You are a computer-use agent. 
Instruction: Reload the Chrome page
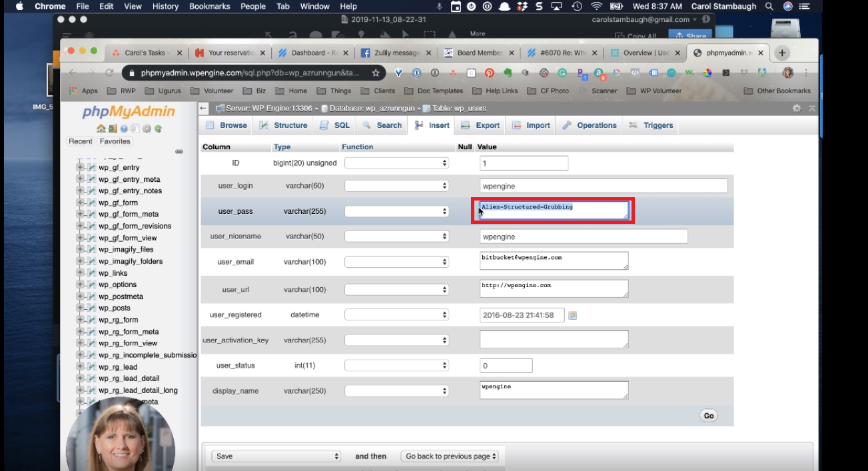coord(109,73)
